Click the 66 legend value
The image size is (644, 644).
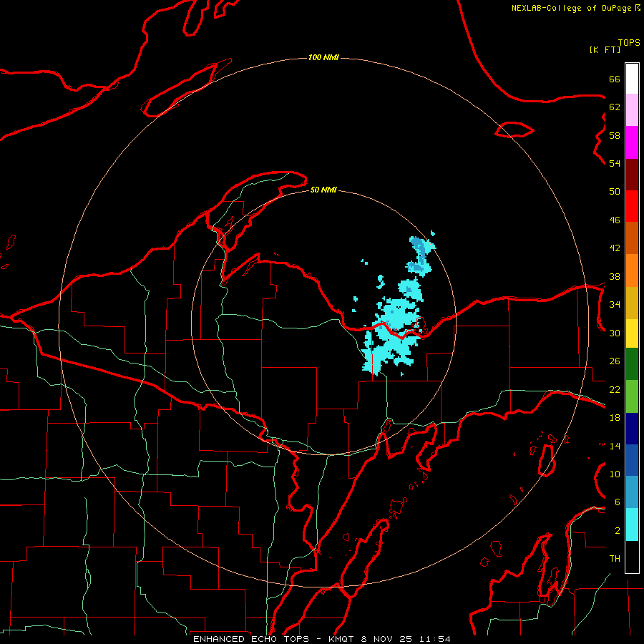pos(615,79)
